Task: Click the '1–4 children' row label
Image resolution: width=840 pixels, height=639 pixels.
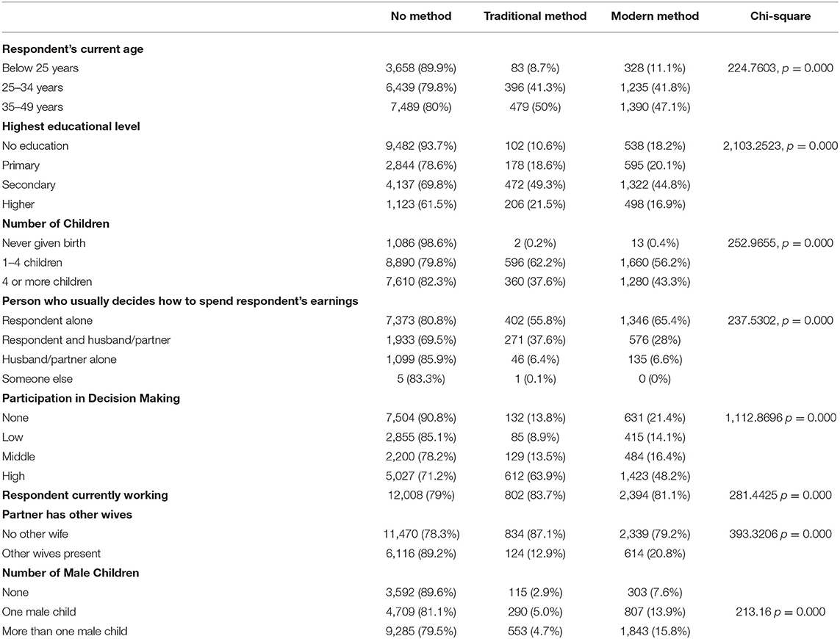Action: tap(32, 262)
